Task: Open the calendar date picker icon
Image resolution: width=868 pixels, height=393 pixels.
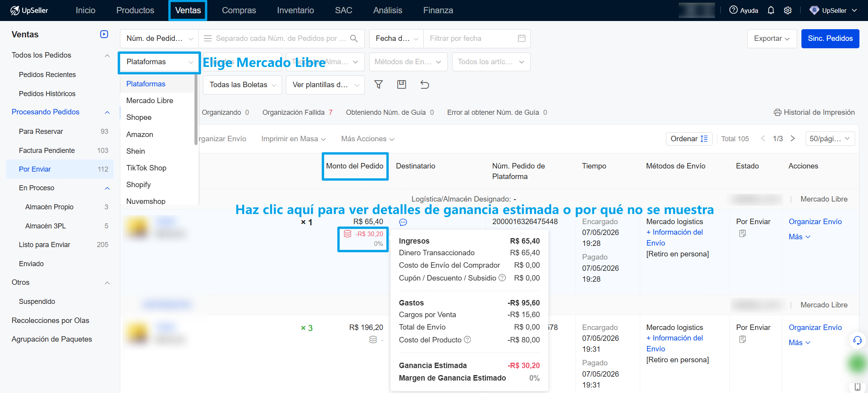Action: click(521, 38)
